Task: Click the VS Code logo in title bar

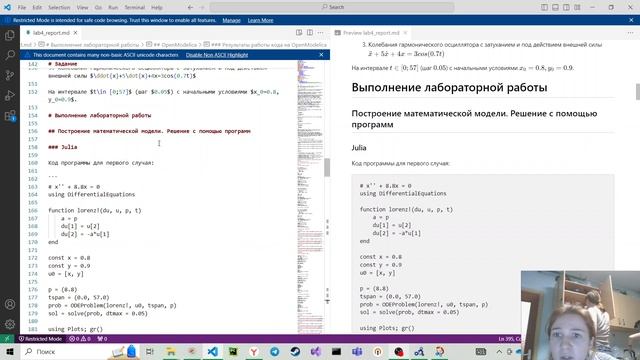Action: coord(7,7)
